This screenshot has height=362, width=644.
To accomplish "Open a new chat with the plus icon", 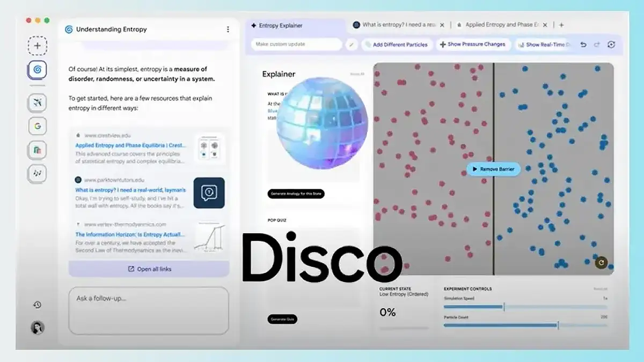I will tap(36, 46).
